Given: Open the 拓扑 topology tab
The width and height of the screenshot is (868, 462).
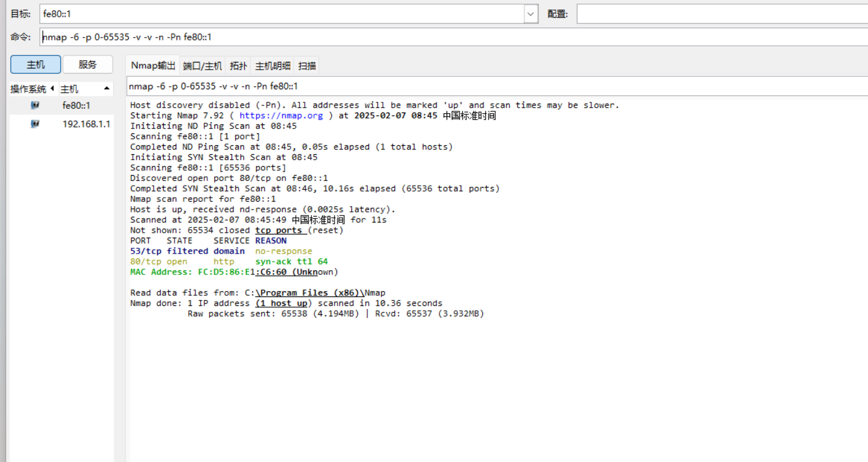Looking at the screenshot, I should coord(238,65).
